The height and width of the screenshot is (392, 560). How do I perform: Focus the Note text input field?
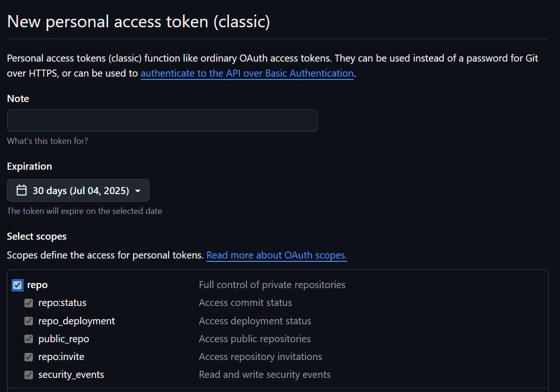coord(162,120)
